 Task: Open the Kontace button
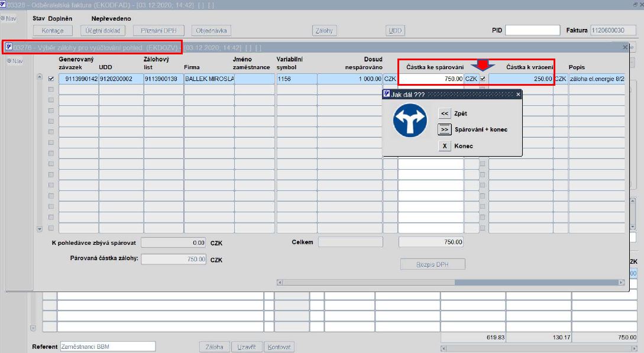coord(53,31)
